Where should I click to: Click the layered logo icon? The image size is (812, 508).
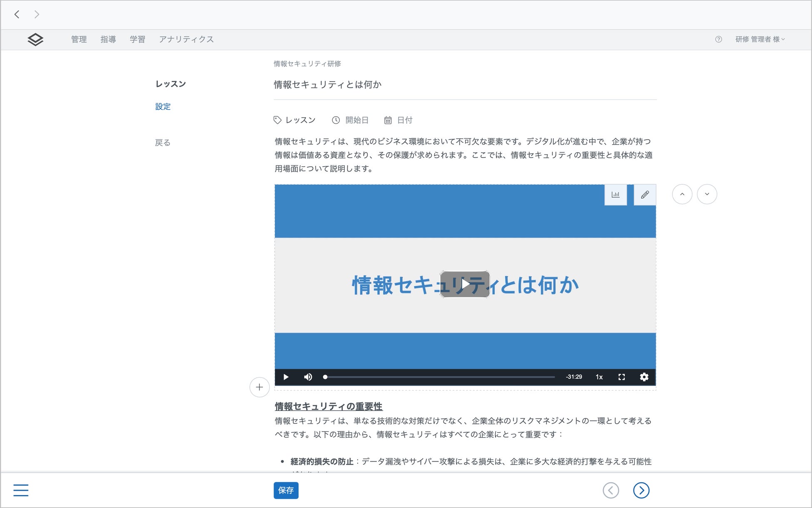[x=35, y=39]
